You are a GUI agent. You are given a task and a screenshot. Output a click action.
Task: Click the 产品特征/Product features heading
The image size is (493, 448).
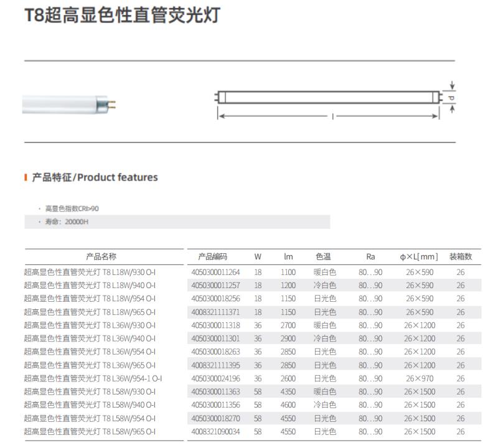pyautogui.click(x=95, y=178)
